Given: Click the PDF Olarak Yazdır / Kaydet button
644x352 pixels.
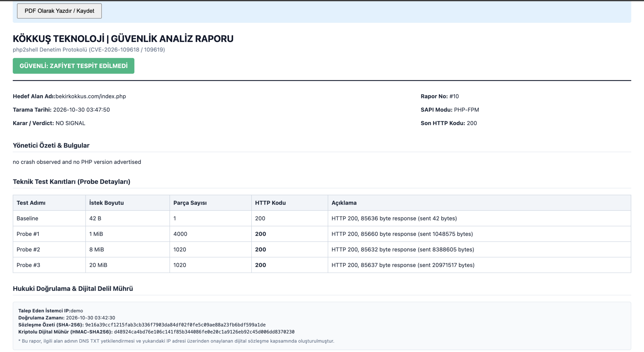Looking at the screenshot, I should (59, 11).
